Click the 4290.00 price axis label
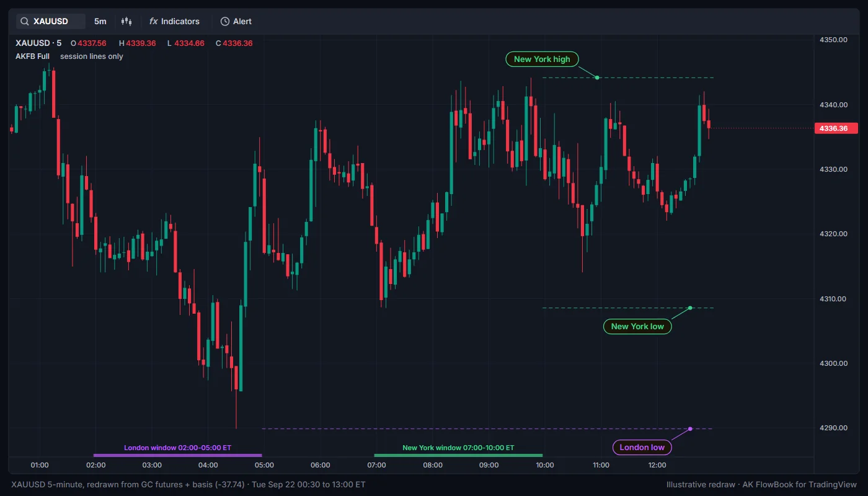Viewport: 868px width, 496px height. (833, 428)
